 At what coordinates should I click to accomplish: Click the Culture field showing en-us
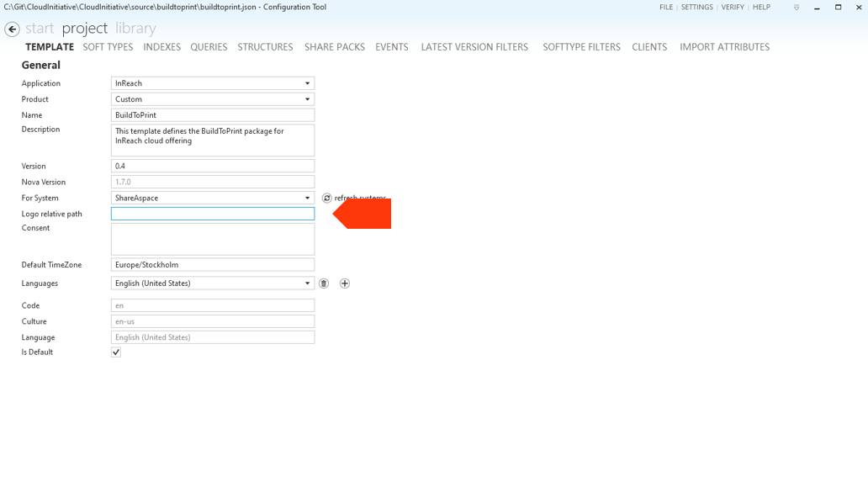tap(213, 321)
